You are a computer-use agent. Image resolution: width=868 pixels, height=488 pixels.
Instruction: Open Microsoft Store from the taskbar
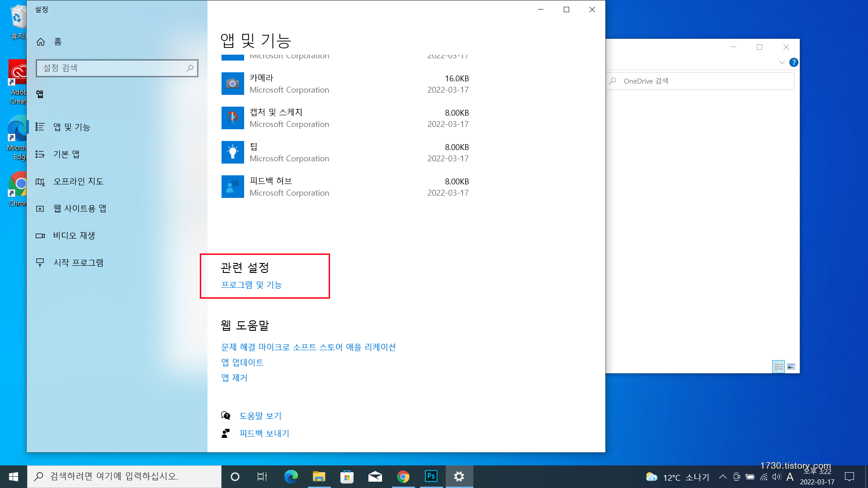[347, 476]
